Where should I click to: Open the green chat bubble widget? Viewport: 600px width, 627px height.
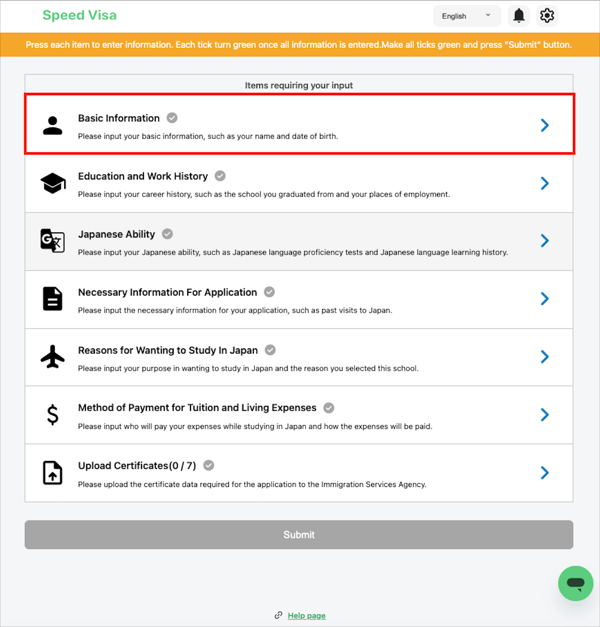576,583
